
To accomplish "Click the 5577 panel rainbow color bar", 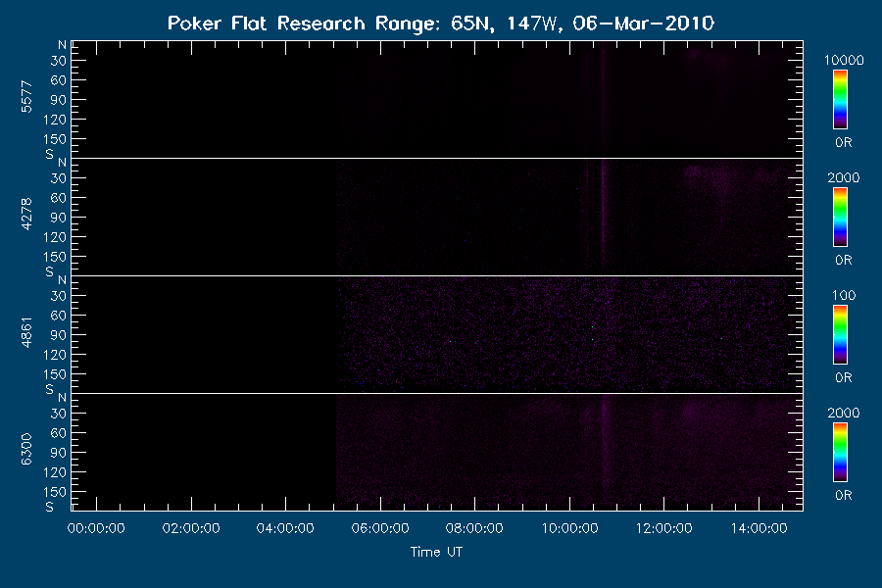I will pos(841,100).
